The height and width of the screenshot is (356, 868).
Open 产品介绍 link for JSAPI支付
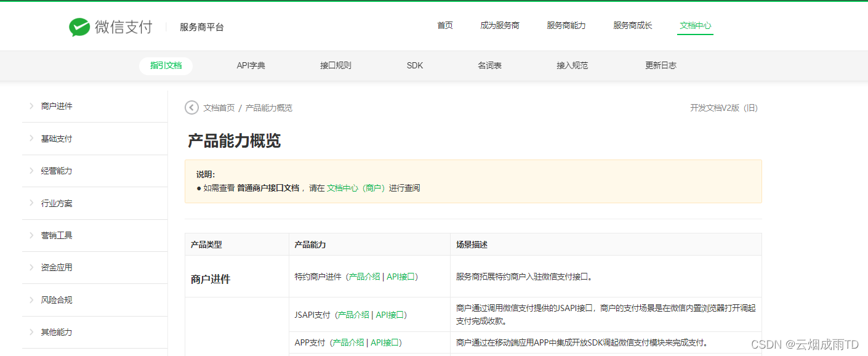tap(353, 315)
